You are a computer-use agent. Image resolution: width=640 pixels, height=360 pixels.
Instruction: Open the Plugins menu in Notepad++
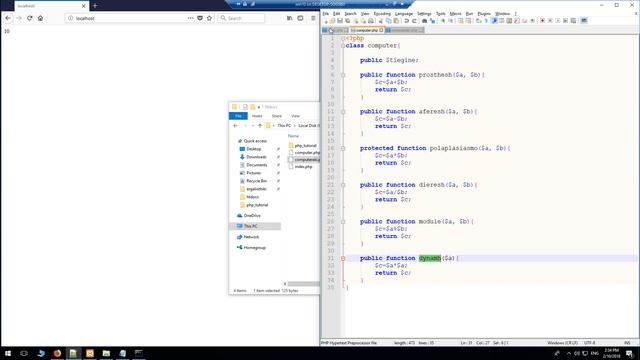(x=484, y=13)
